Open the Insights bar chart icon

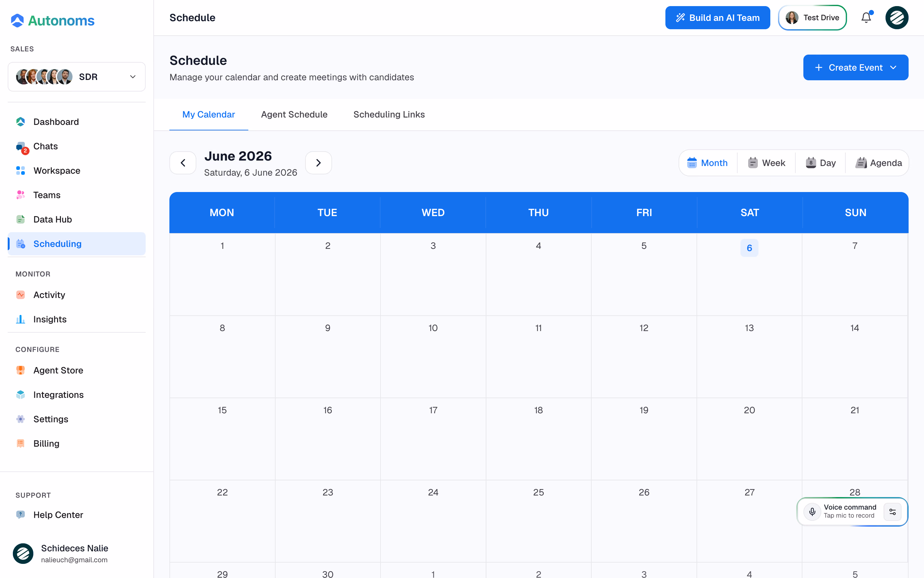pos(21,319)
